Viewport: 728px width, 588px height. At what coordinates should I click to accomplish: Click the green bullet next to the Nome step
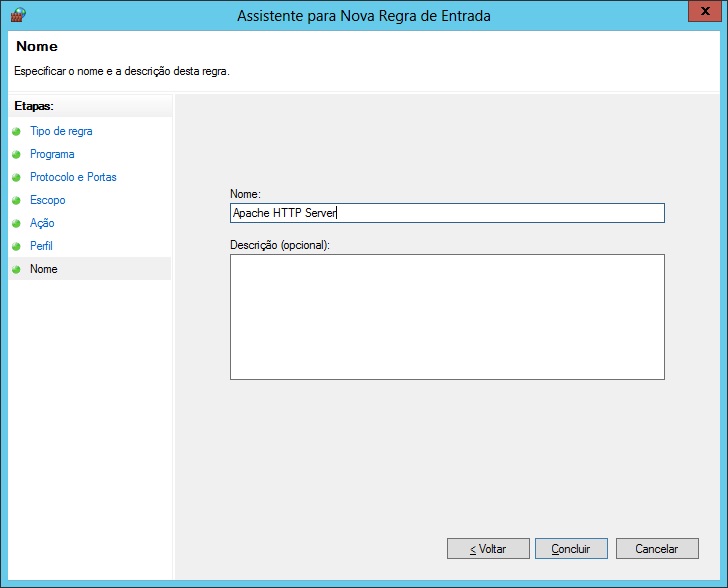pyautogui.click(x=16, y=270)
